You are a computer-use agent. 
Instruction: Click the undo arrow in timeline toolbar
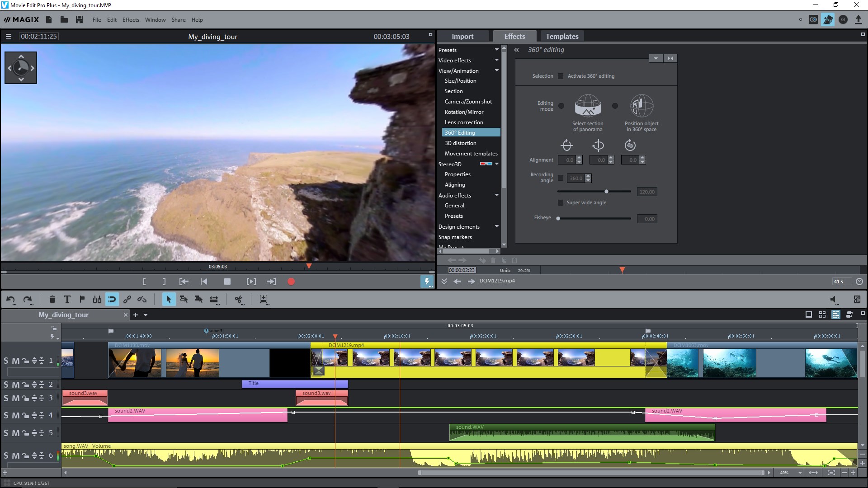coord(11,299)
